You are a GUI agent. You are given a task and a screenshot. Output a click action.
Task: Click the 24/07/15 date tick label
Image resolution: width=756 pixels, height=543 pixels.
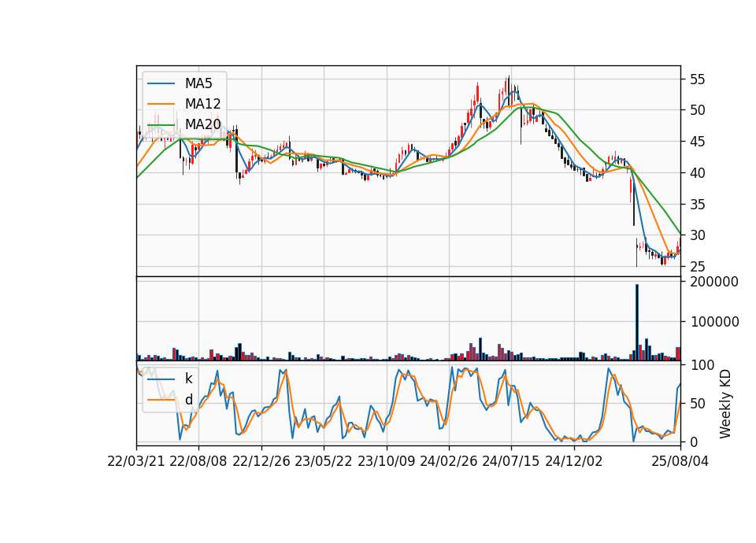[x=511, y=461]
